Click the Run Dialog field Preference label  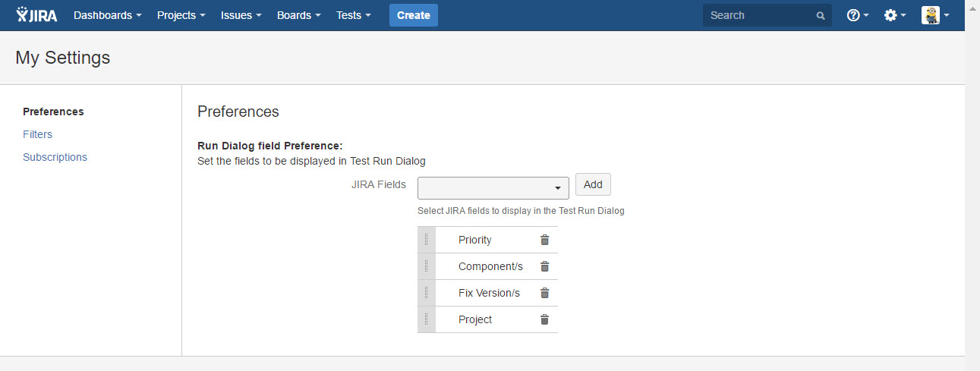(270, 145)
